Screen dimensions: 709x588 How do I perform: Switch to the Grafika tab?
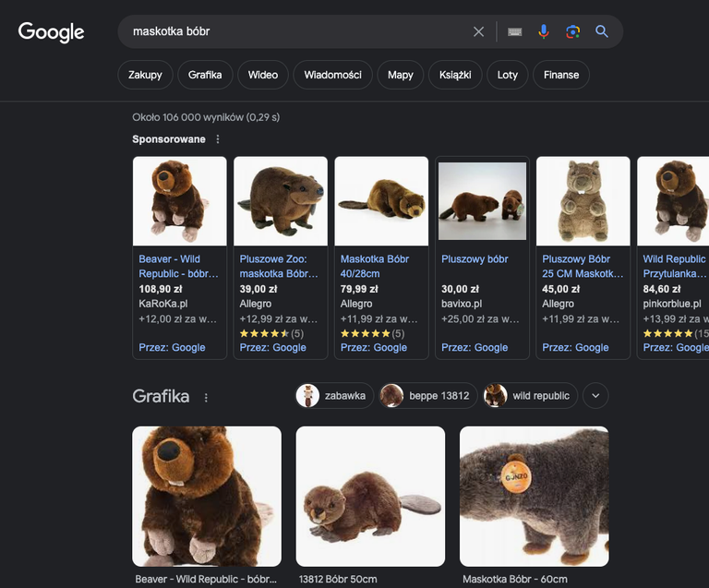coord(205,75)
